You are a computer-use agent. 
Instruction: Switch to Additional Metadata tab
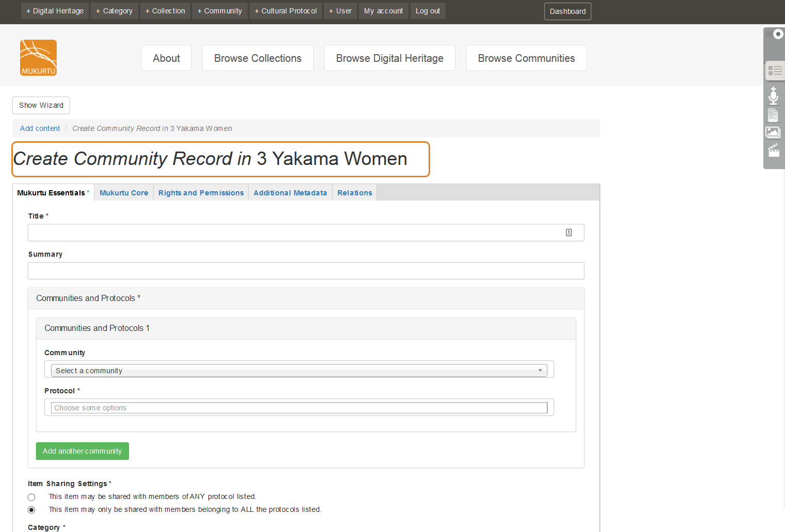coord(290,193)
